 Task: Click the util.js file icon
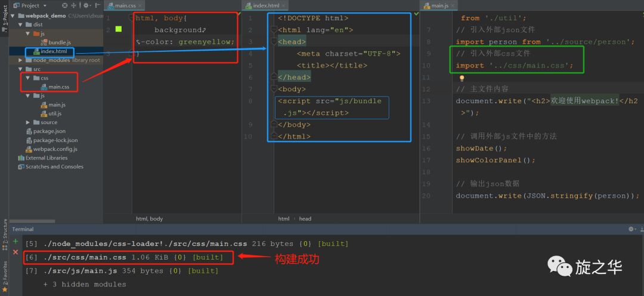coord(44,113)
